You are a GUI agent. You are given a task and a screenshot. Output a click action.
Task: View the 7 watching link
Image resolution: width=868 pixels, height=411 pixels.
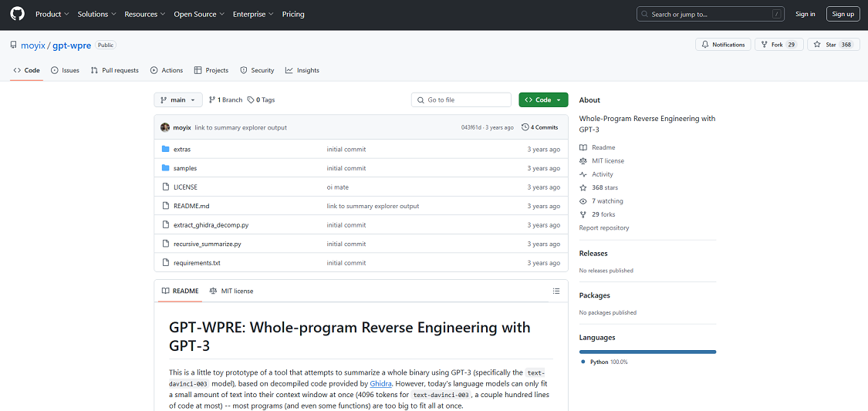601,200
